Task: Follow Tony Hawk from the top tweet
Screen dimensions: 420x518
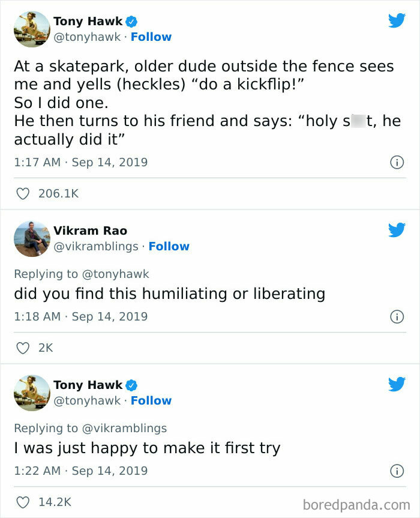Action: [x=151, y=37]
